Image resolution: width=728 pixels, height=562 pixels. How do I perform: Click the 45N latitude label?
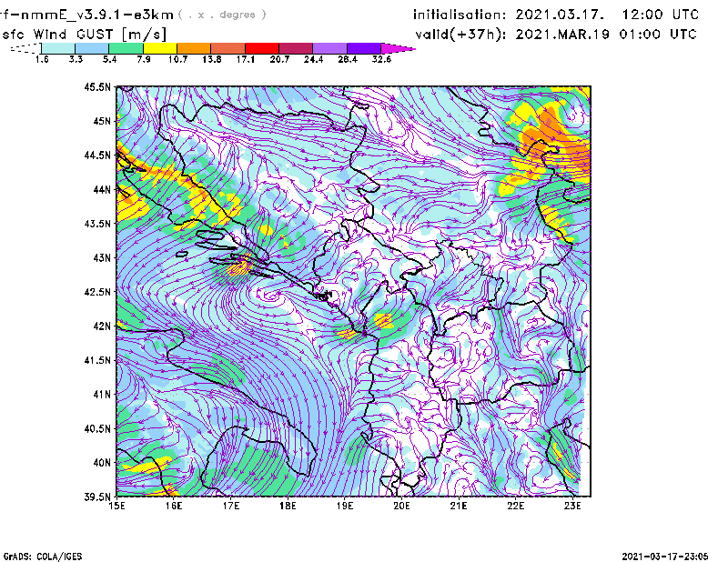click(102, 121)
